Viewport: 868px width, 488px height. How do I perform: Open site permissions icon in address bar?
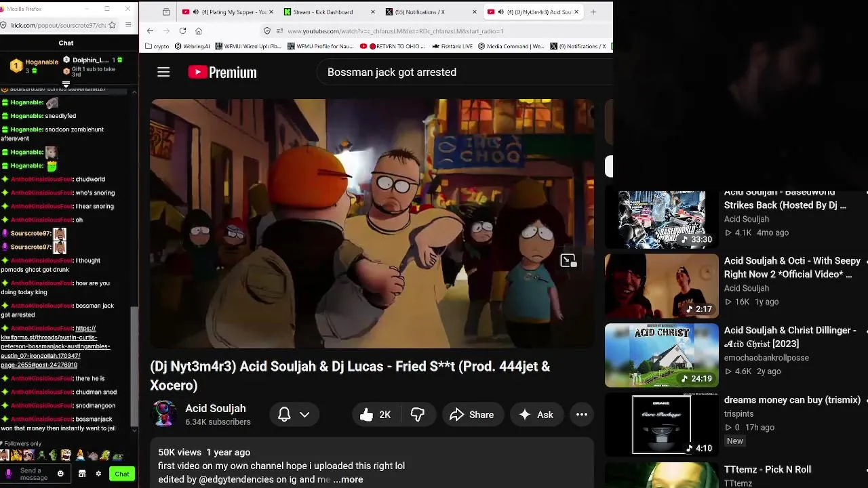tap(278, 31)
